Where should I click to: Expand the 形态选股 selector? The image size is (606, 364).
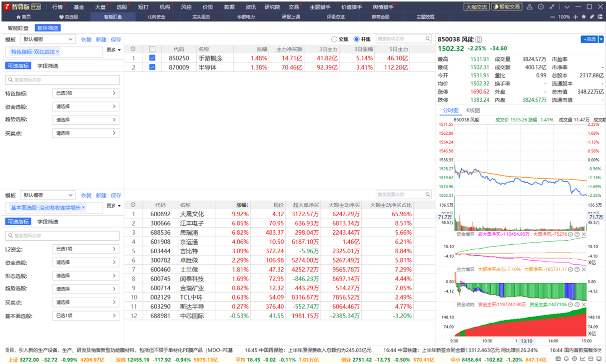(x=86, y=276)
